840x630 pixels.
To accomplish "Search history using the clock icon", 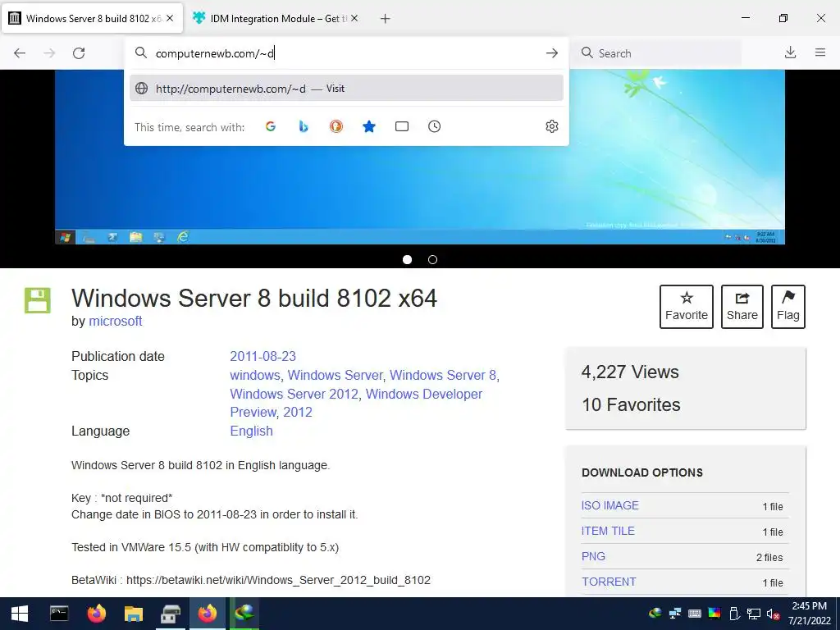I will pos(435,126).
